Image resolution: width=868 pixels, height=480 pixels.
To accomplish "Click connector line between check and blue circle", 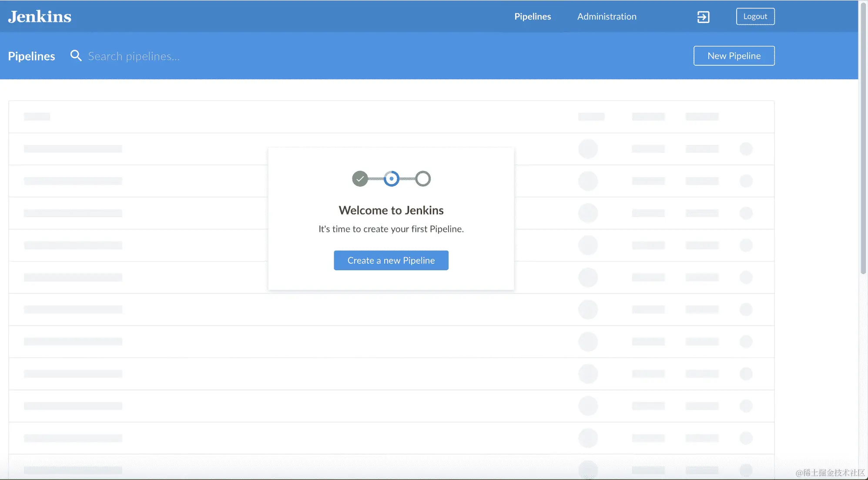I will pos(375,178).
